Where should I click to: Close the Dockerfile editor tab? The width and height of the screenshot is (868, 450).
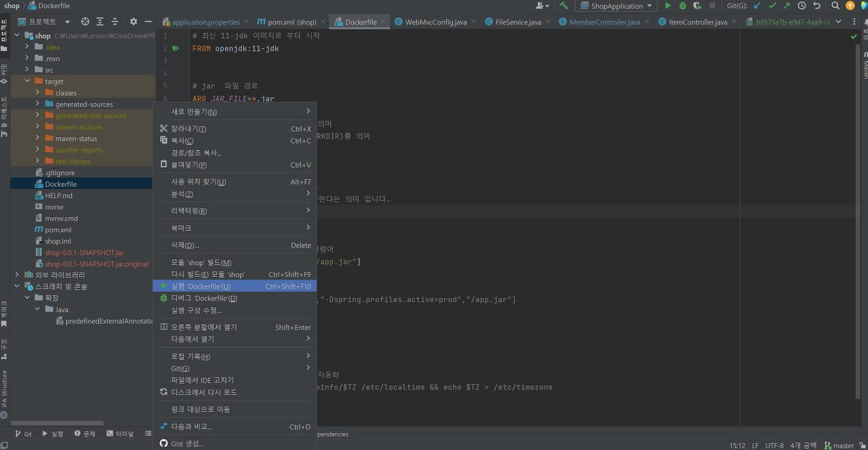[383, 22]
